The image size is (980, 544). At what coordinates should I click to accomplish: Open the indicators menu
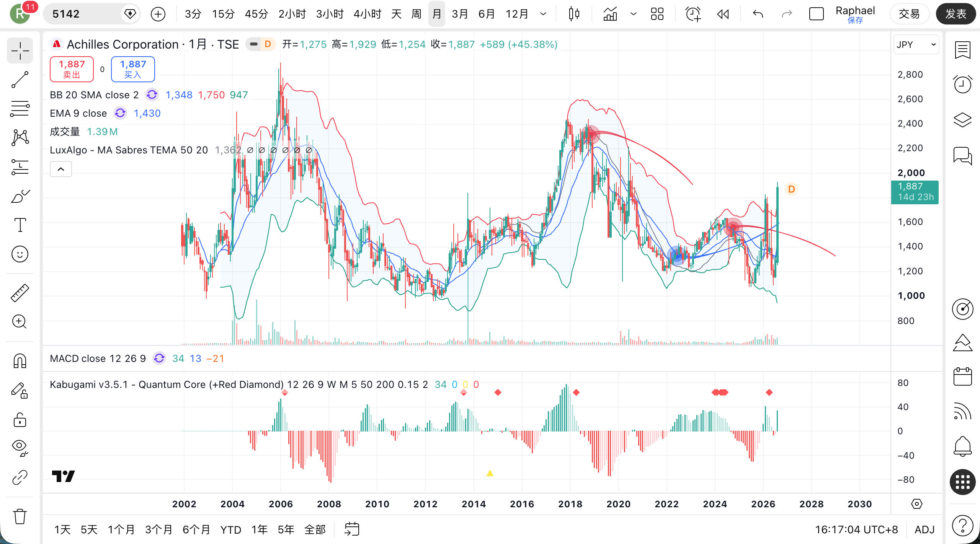pos(610,14)
